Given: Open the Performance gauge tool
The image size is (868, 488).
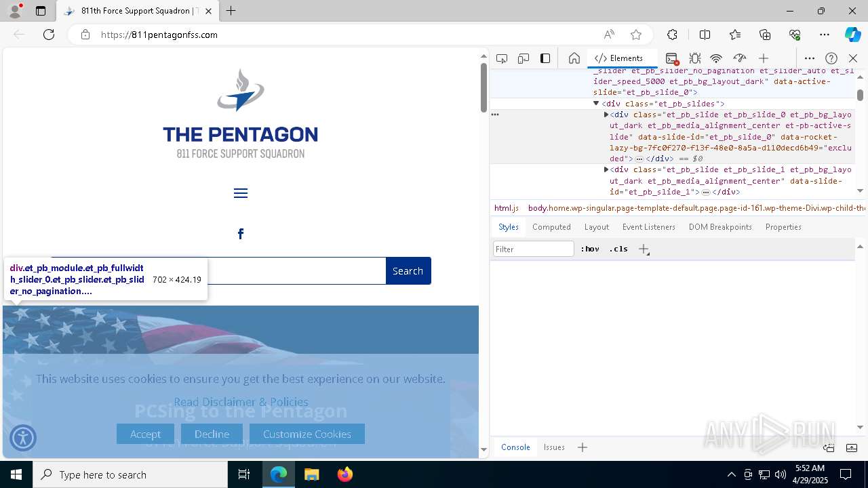Looking at the screenshot, I should [x=740, y=58].
